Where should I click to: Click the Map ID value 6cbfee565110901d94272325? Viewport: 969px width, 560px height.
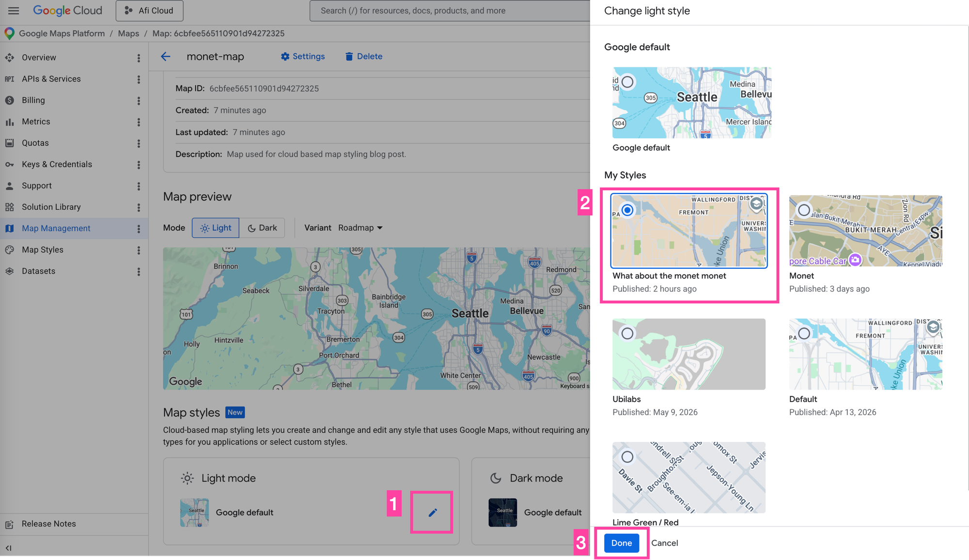click(x=264, y=89)
